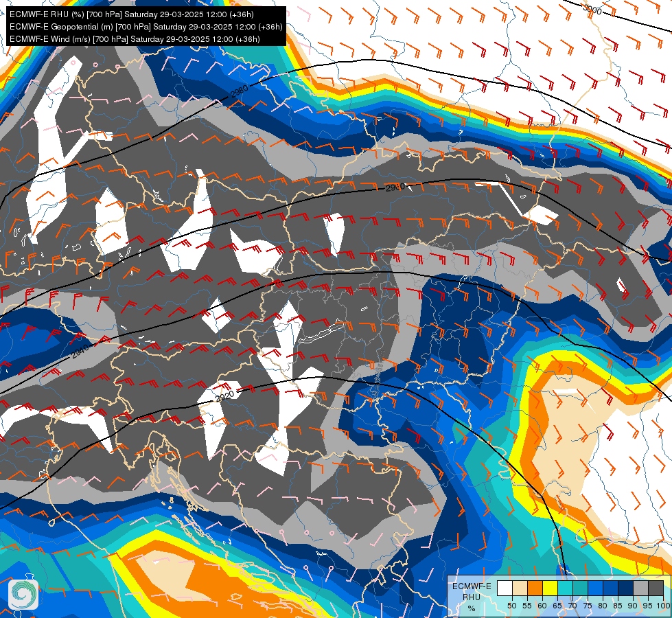672x618 pixels.
Task: Click the 2980 contour label
Action: pyautogui.click(x=239, y=91)
